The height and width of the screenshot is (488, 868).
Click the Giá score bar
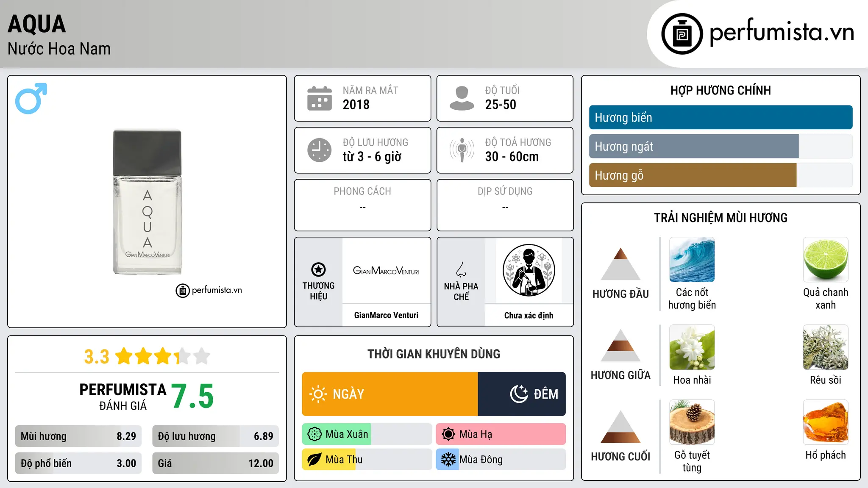coord(215,463)
